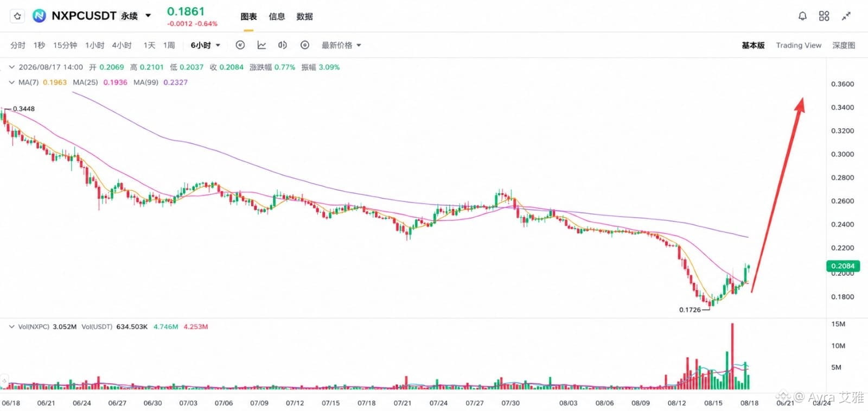Click the small icon at bottom-left of volume pane
Image resolution: width=868 pixels, height=411 pixels.
click(x=4, y=381)
